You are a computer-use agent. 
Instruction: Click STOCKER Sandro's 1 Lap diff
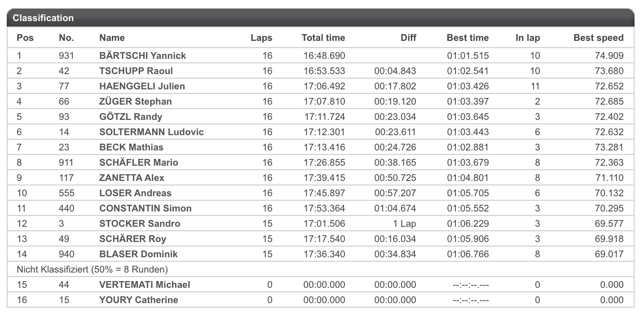pyautogui.click(x=404, y=224)
